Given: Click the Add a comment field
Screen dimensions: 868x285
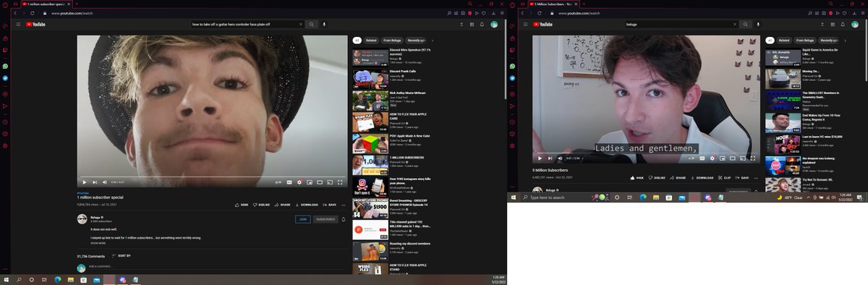Looking at the screenshot, I should 217,267.
